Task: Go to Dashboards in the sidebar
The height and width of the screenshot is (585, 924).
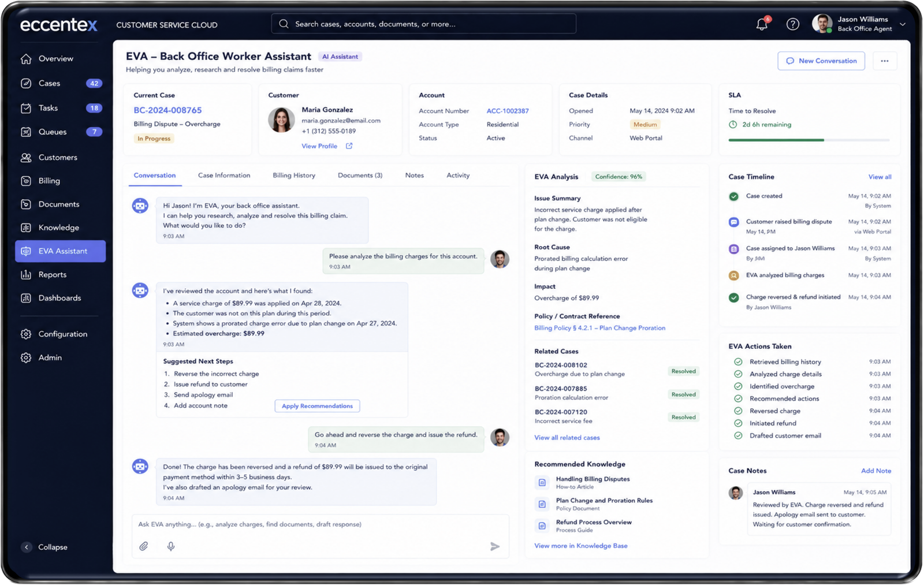Action: pos(61,298)
